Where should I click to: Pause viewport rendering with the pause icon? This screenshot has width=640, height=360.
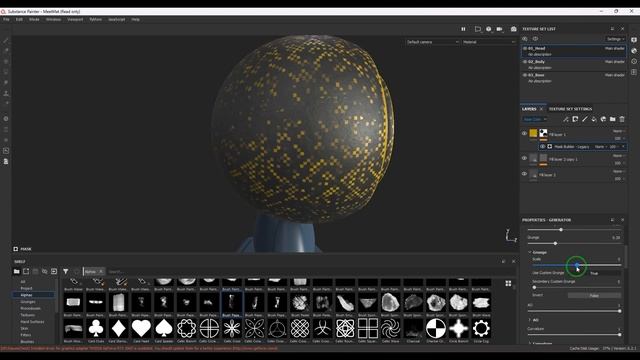tap(463, 29)
